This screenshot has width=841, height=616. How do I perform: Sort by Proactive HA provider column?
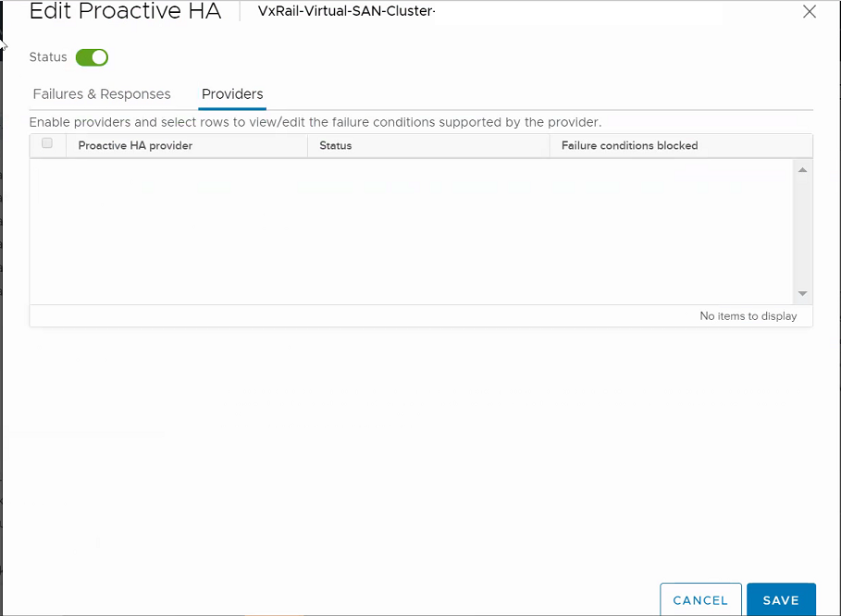(134, 145)
